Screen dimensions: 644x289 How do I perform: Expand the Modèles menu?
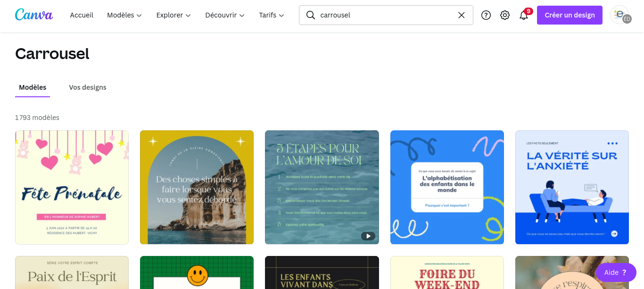click(124, 15)
